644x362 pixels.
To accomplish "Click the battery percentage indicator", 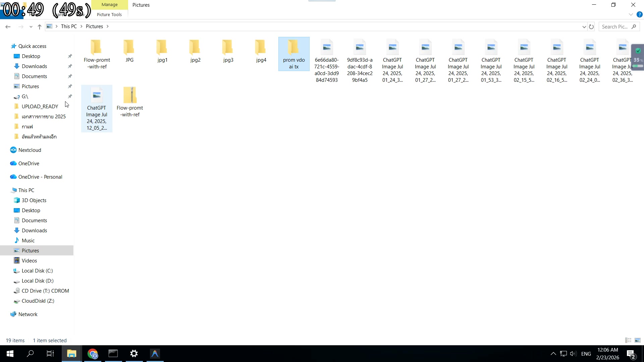I will 637,60.
